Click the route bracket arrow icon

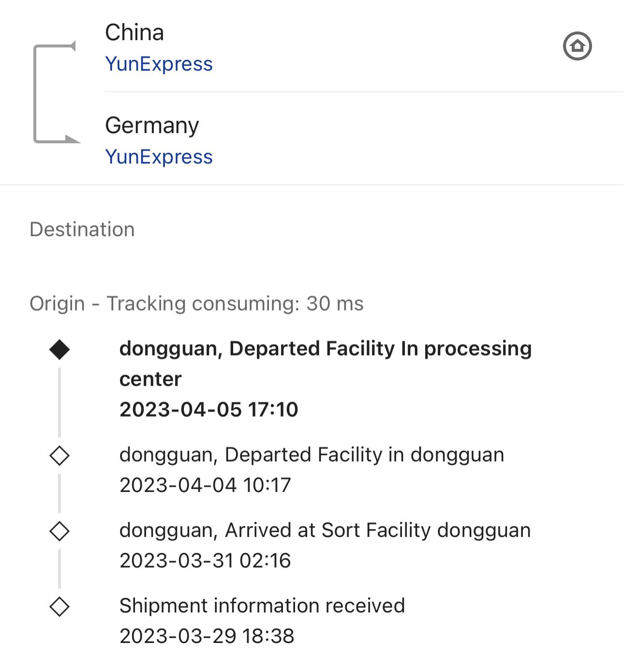tap(55, 93)
